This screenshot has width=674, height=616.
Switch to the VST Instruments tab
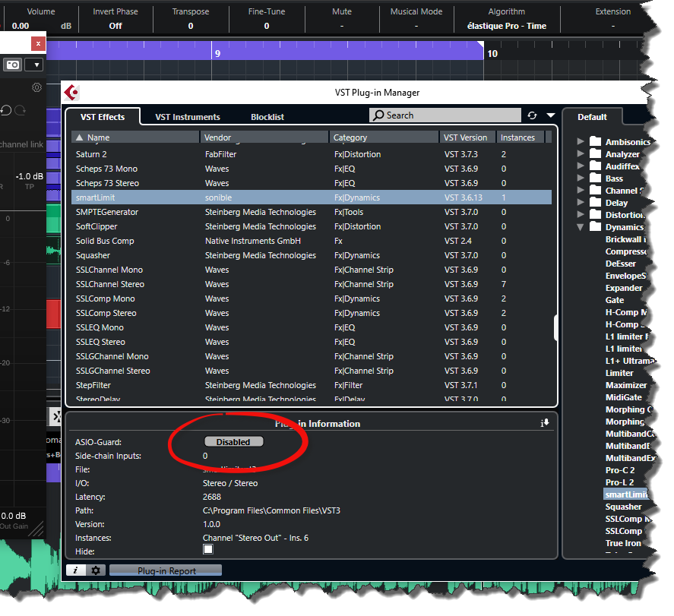[x=188, y=117]
